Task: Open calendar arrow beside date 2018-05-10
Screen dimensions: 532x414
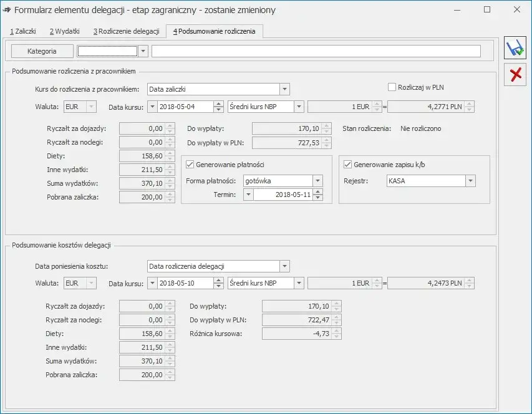Action: 152,283
